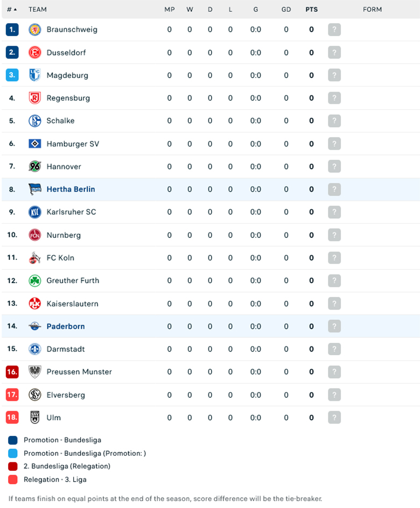Viewport: 420px width, 508px height.
Task: Click the Karlsruher SC badge
Action: 34,212
